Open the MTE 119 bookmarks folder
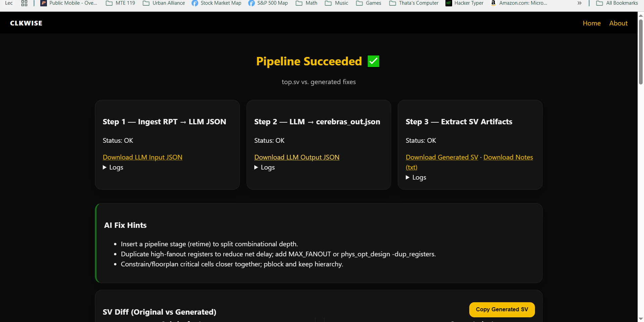 point(120,3)
